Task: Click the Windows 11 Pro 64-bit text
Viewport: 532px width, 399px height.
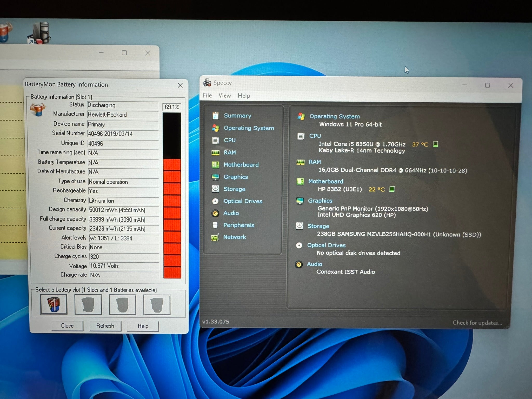Action: tap(350, 124)
